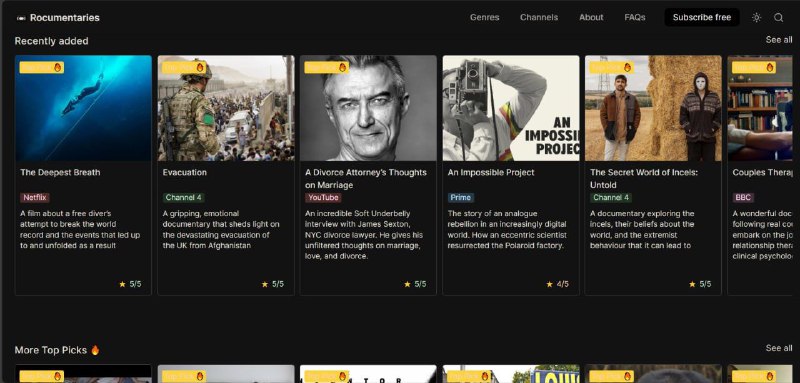Click the James Sexton interview description
Viewport: 800px width, 383px height.
tap(363, 235)
